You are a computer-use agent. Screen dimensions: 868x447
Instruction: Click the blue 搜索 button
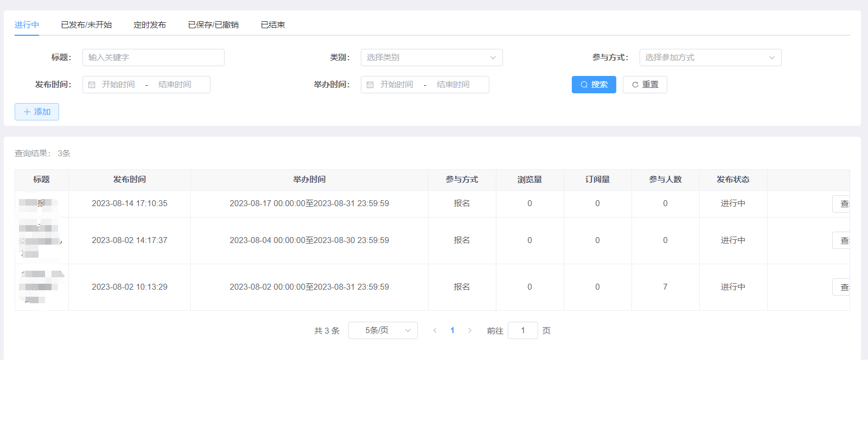pyautogui.click(x=594, y=85)
